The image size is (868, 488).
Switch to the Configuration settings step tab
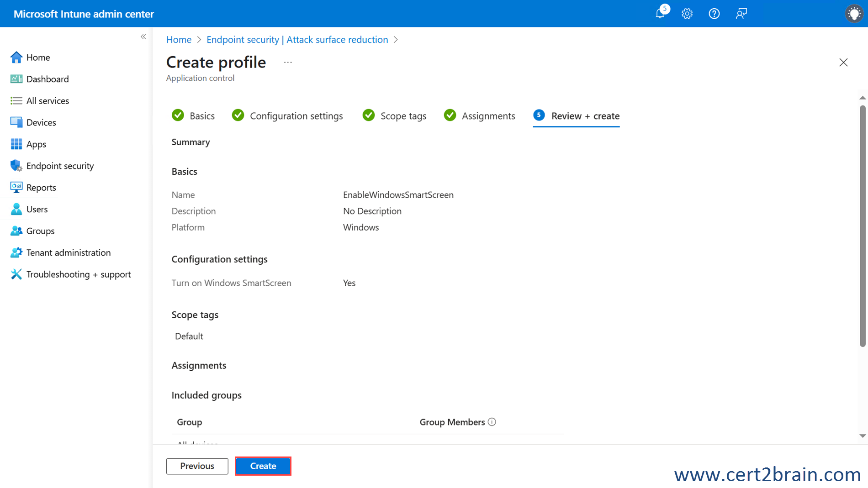click(x=287, y=115)
